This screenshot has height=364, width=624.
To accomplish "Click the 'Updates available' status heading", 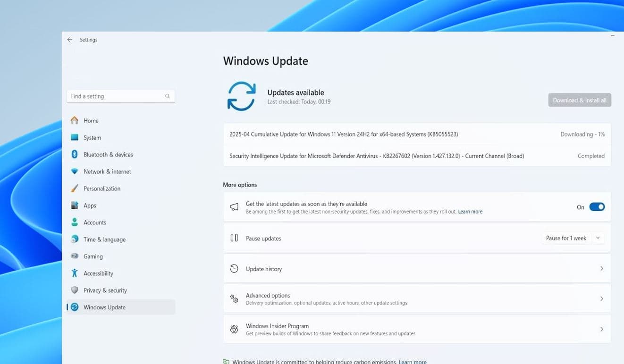I will click(295, 92).
